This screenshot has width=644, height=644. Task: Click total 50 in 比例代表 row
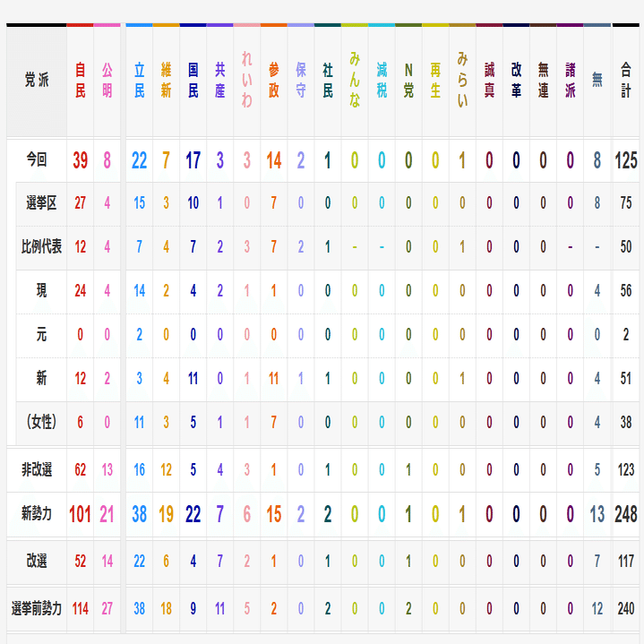click(x=626, y=247)
